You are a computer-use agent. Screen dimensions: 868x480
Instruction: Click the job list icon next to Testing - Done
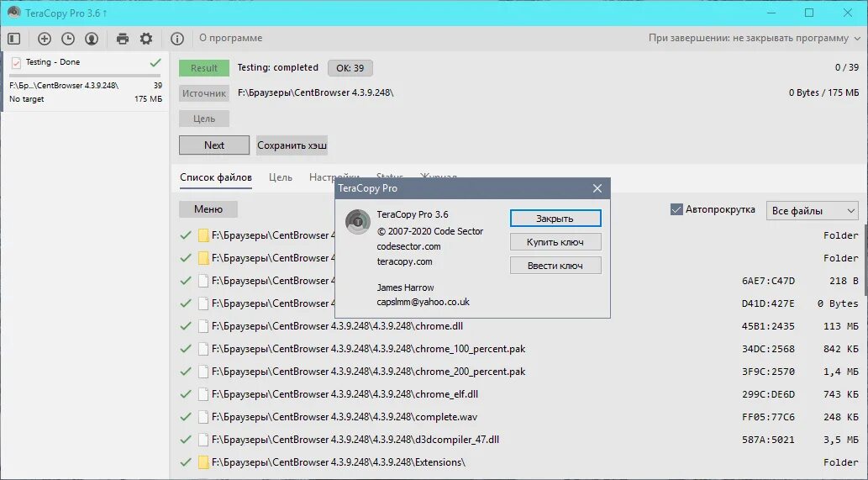coord(16,62)
